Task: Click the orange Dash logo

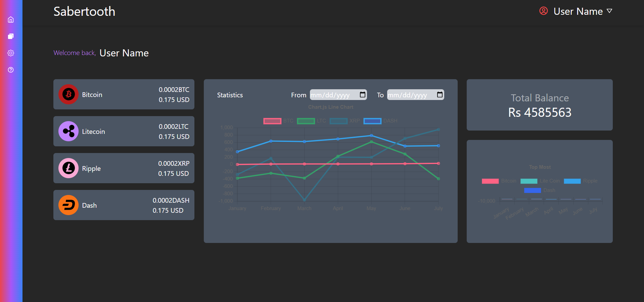Action: point(68,205)
